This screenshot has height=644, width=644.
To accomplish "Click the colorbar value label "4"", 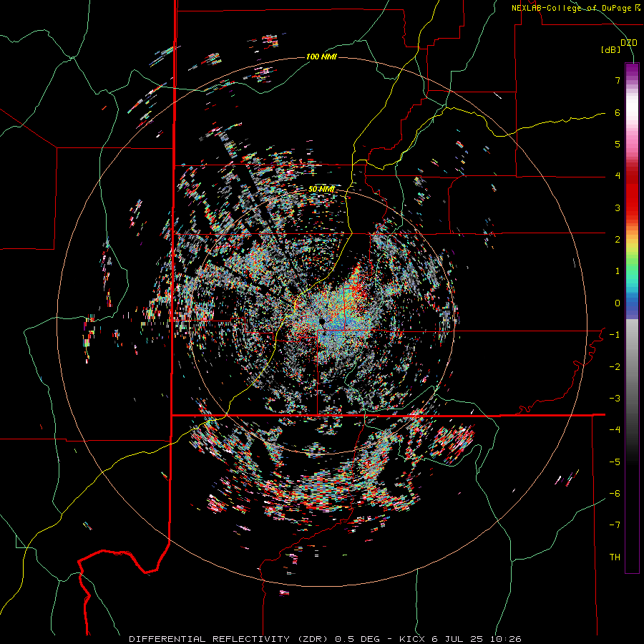I will tap(618, 176).
